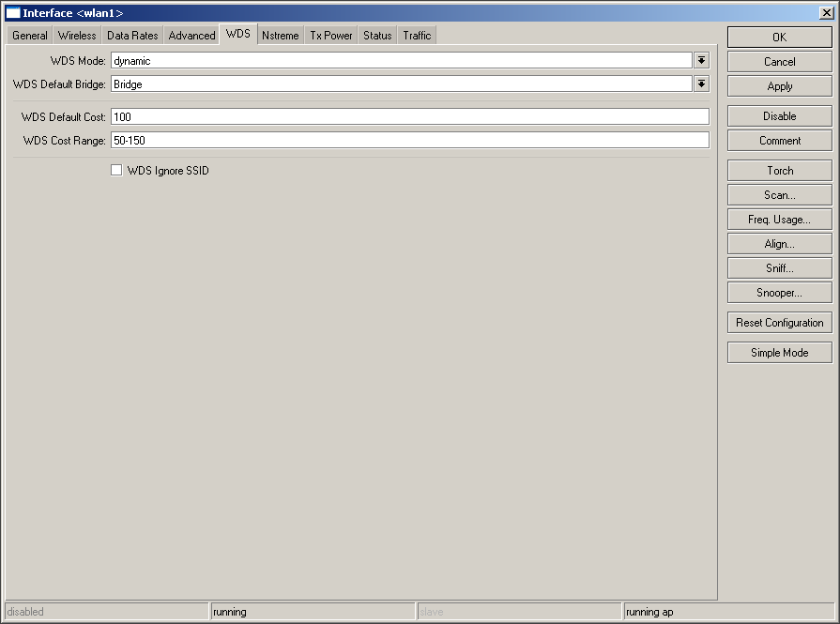Close the Interface wlan1 window

(x=826, y=13)
